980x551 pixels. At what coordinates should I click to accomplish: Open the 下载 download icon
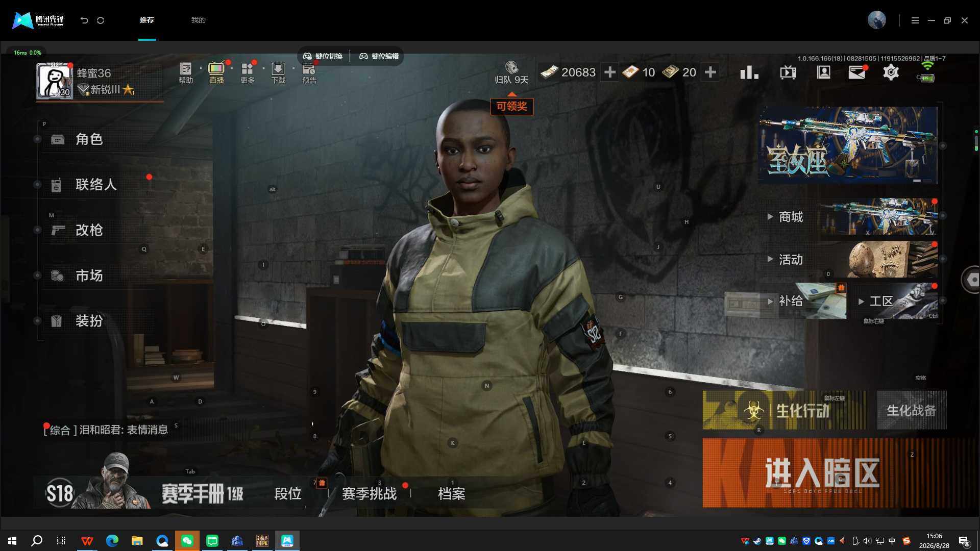coord(278,73)
